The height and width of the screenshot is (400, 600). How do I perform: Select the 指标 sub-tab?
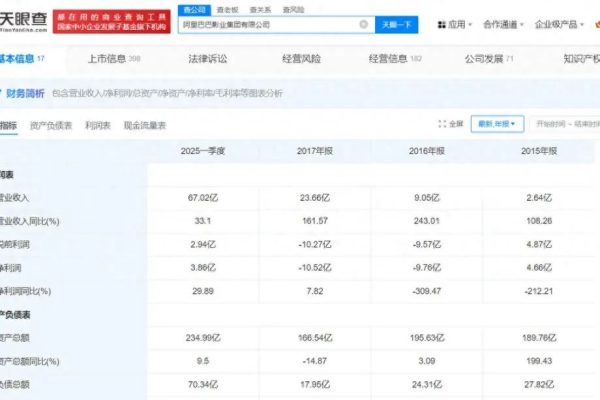tap(8, 125)
